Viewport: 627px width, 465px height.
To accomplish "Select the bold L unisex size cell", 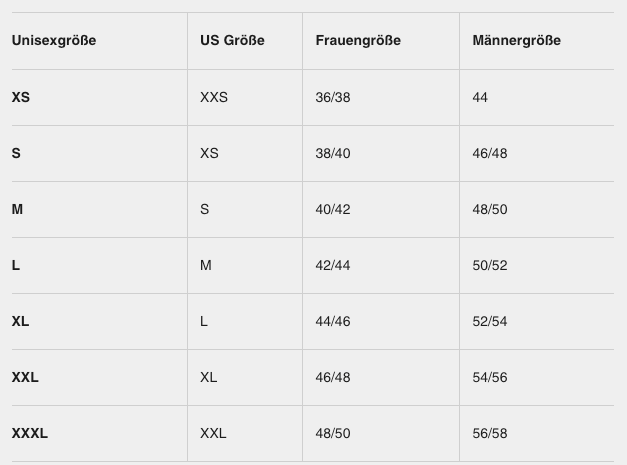I will click(16, 266).
